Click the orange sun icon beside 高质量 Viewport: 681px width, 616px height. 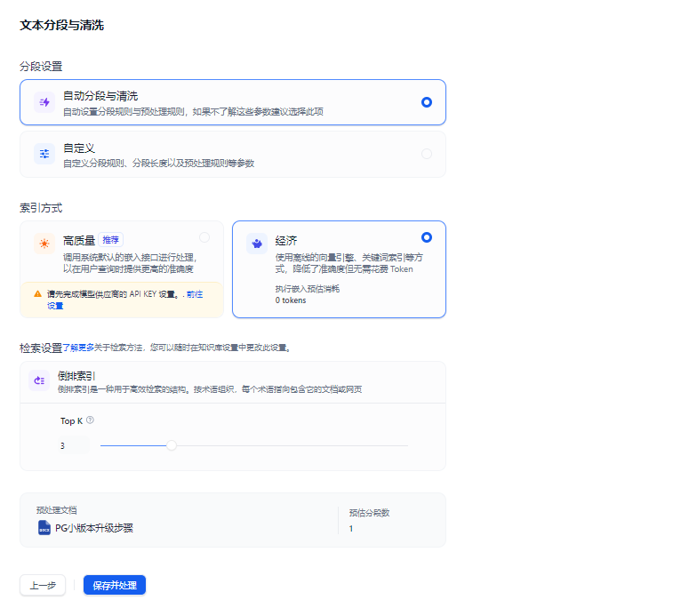coord(44,244)
